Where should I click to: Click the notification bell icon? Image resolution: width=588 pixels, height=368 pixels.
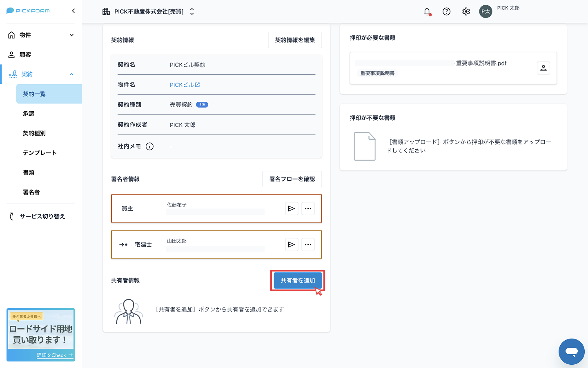[427, 11]
